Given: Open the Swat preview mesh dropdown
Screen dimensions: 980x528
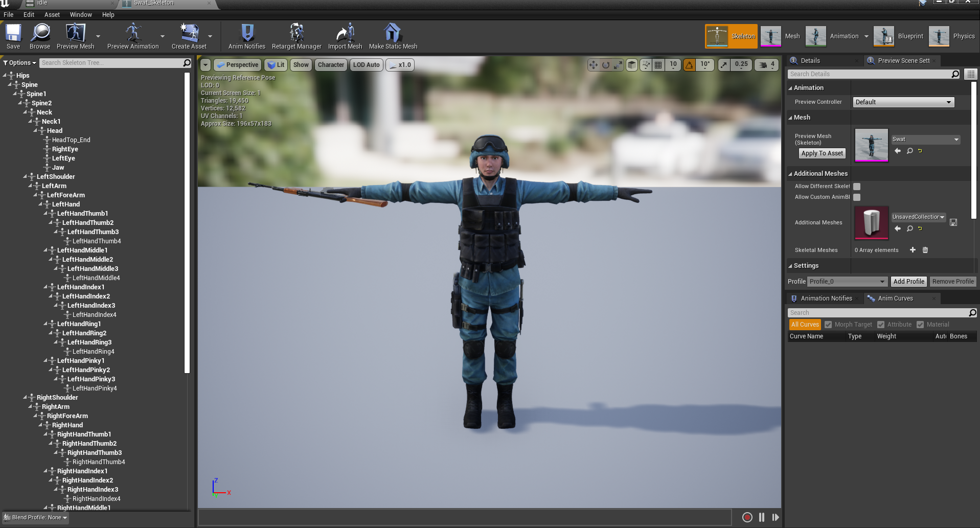Looking at the screenshot, I should pyautogui.click(x=925, y=139).
